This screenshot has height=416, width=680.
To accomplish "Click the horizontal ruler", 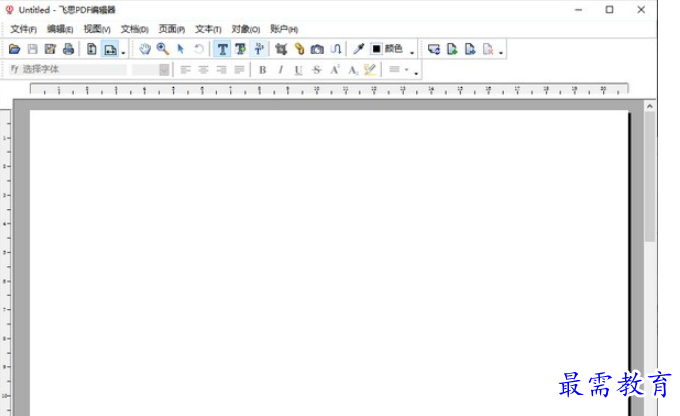I will click(x=329, y=89).
